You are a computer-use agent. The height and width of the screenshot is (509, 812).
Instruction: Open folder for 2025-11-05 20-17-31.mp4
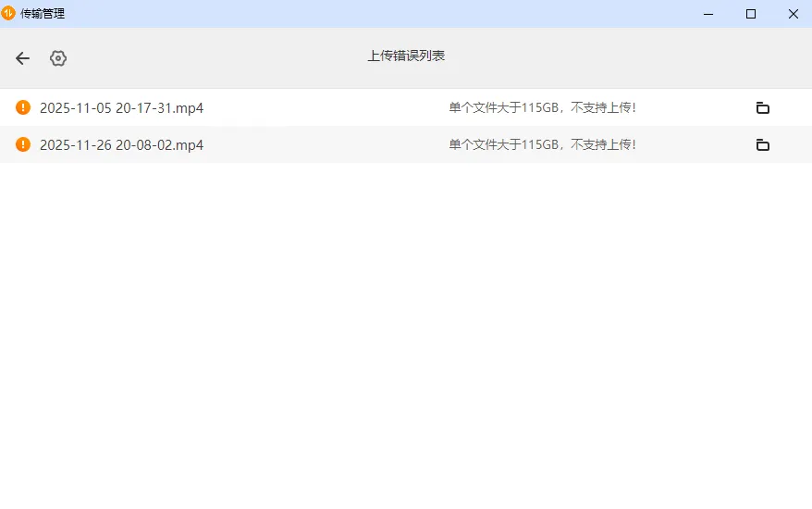pos(762,108)
